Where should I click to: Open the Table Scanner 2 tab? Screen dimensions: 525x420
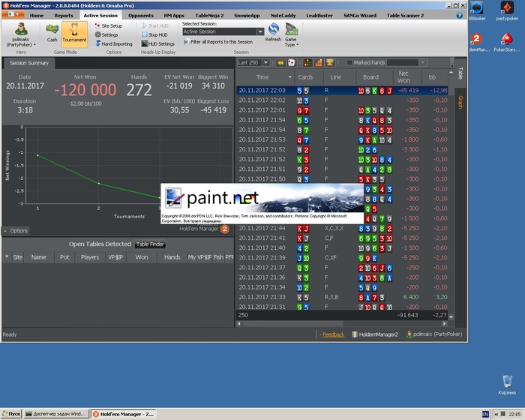(405, 16)
